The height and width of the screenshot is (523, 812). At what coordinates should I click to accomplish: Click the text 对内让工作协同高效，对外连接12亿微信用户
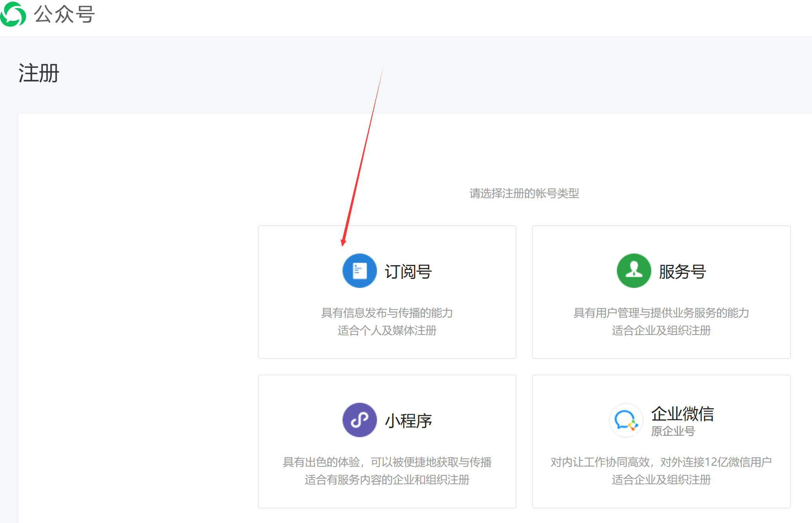tap(661, 462)
